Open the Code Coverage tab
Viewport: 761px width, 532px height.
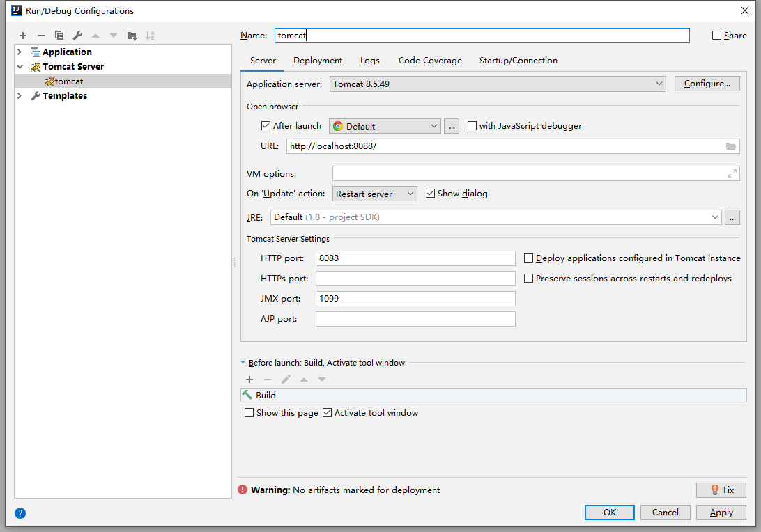point(430,61)
